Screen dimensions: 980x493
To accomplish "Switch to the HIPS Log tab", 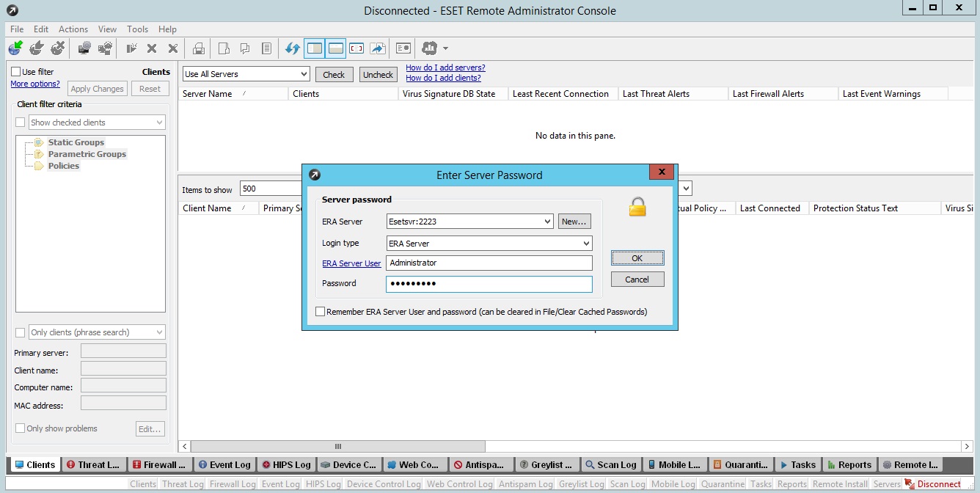I will click(286, 464).
